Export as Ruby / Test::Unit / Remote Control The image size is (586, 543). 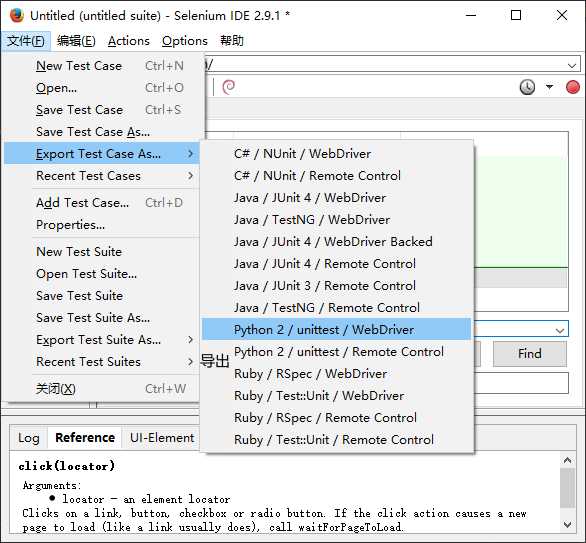[x=337, y=440]
